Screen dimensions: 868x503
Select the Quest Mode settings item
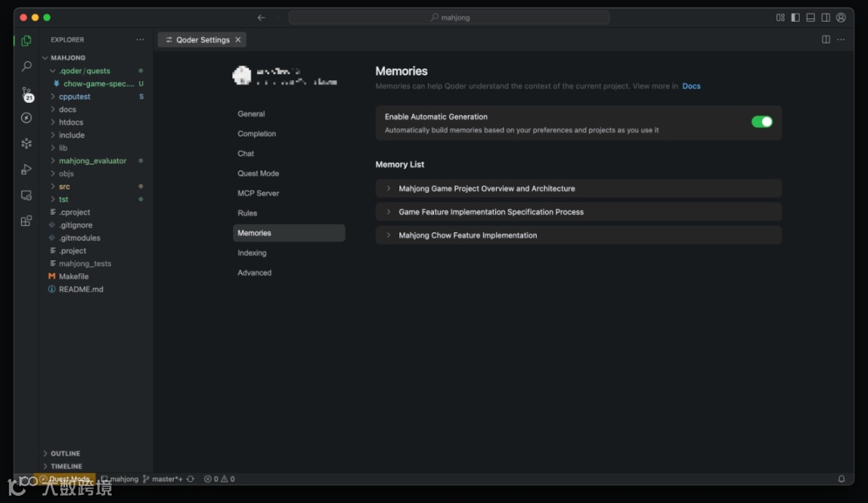tap(258, 174)
